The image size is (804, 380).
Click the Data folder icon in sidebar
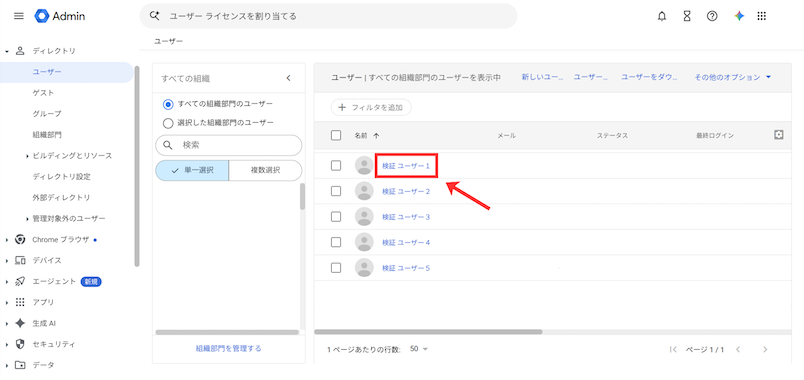coord(20,365)
